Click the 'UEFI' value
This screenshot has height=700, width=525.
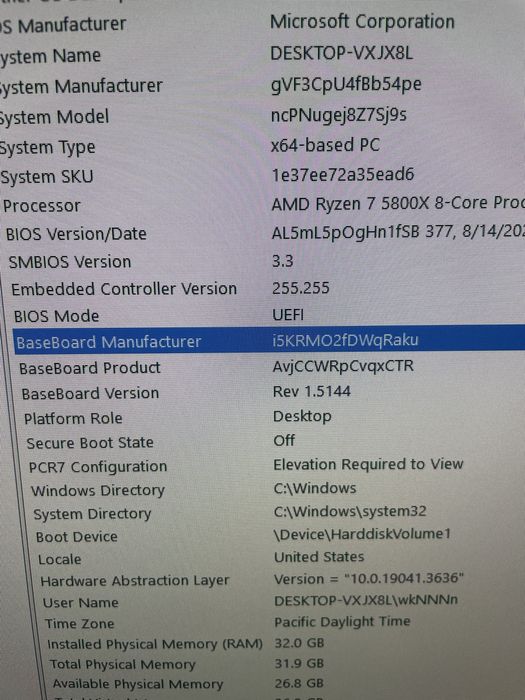click(288, 315)
